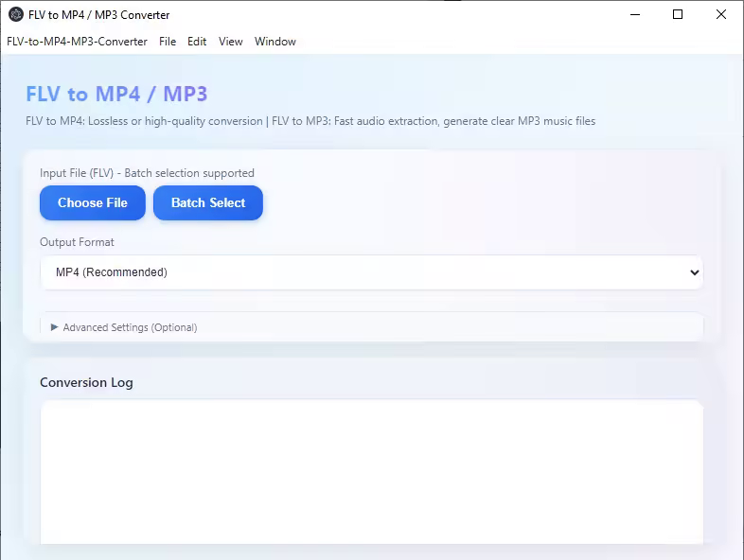
Task: Open the FLV-to-MP4-MP3-Converter application menu
Action: click(x=77, y=42)
